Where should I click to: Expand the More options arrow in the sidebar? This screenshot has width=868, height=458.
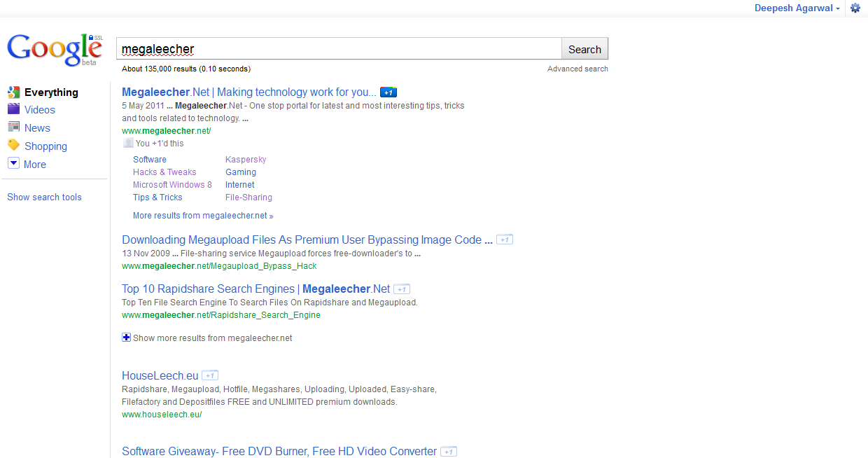tap(13, 163)
